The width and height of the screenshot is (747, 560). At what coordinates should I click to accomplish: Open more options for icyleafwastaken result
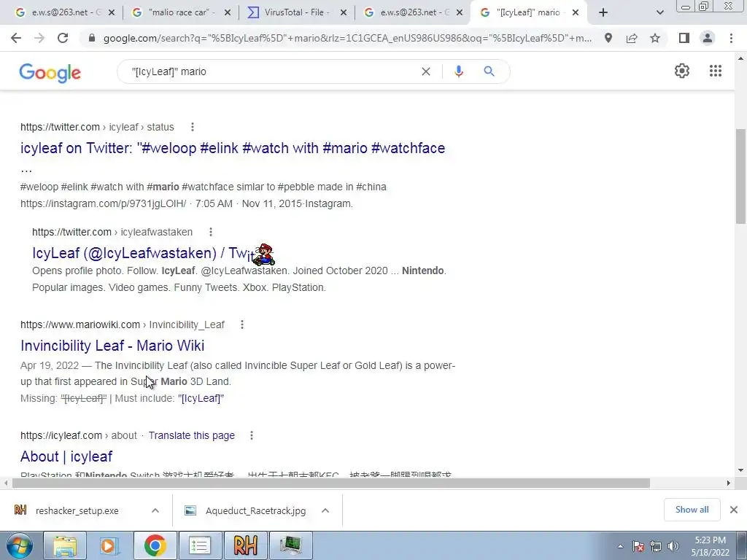pos(211,232)
